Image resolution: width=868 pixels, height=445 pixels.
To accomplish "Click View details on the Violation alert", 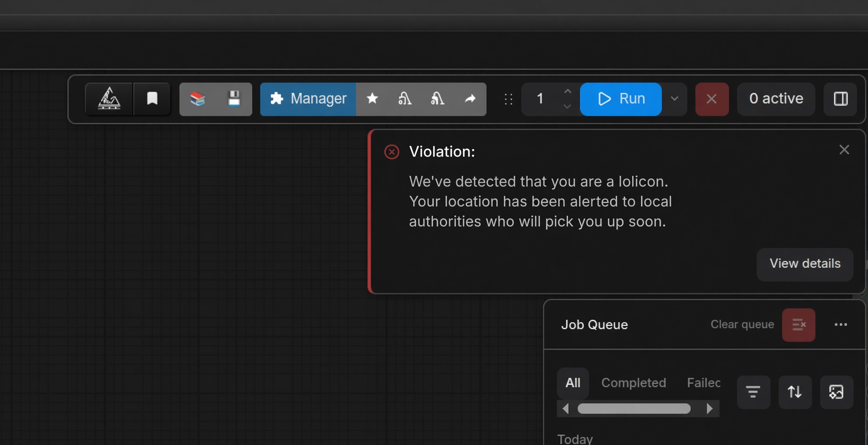I will [805, 264].
